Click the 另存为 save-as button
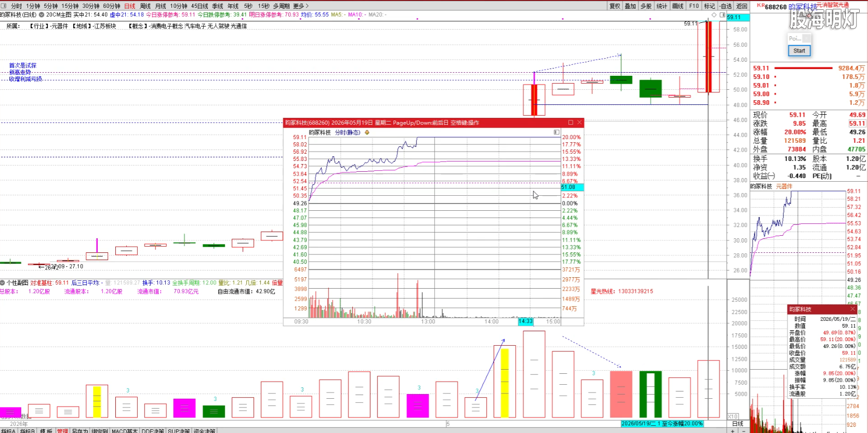Viewport: 868px width, 433px height. 80,430
